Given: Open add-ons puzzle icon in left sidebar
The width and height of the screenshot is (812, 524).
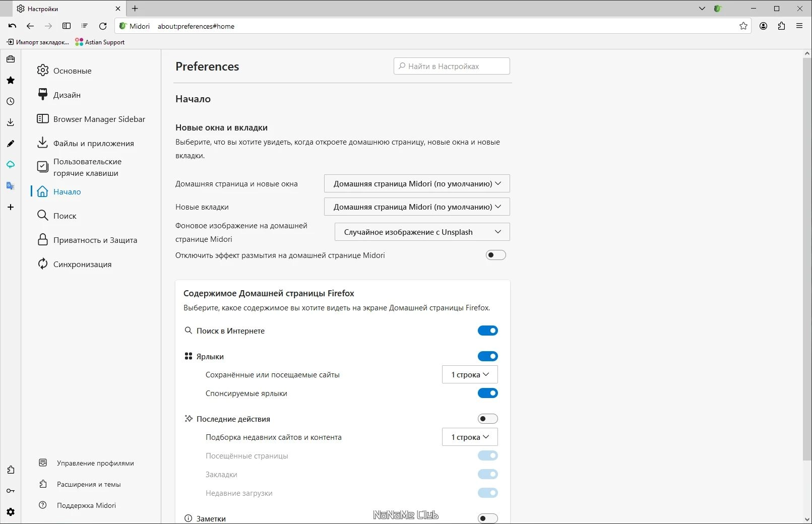Looking at the screenshot, I should pyautogui.click(x=11, y=470).
